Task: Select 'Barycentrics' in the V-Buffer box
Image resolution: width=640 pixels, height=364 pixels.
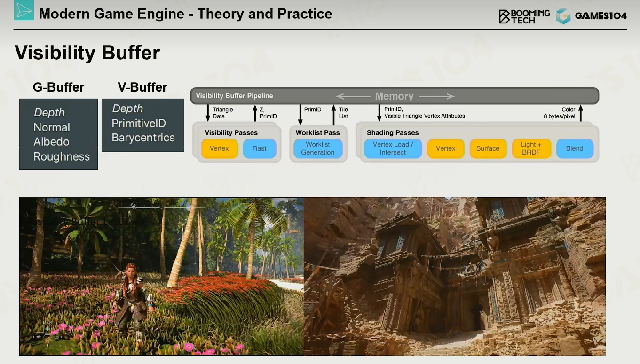Action: pos(143,138)
